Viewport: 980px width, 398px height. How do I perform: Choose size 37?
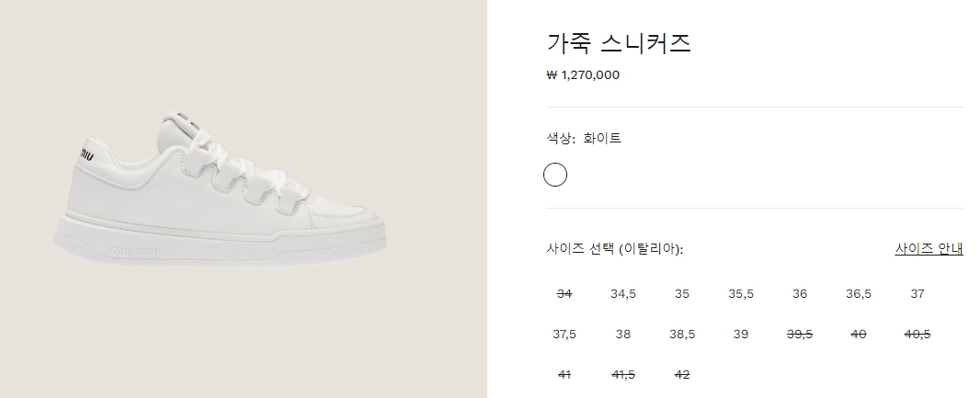[x=917, y=294]
